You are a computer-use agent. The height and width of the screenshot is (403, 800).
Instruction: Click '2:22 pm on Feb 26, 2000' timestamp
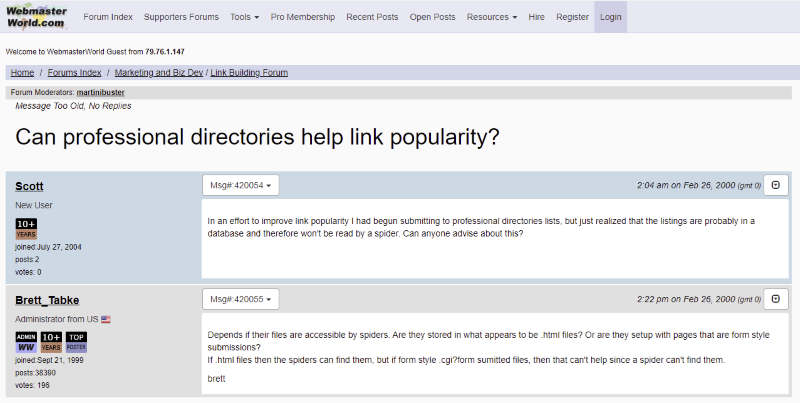click(x=686, y=299)
